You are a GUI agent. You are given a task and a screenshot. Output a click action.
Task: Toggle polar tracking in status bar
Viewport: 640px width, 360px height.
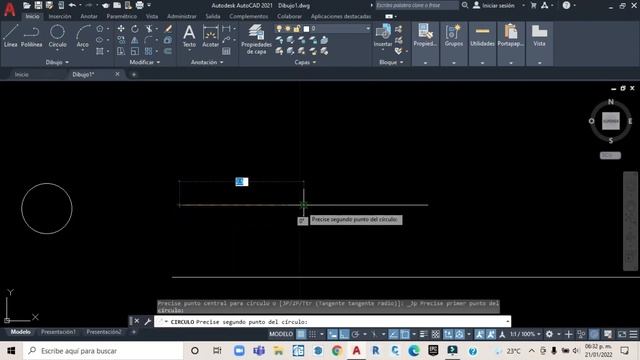pyautogui.click(x=356, y=334)
